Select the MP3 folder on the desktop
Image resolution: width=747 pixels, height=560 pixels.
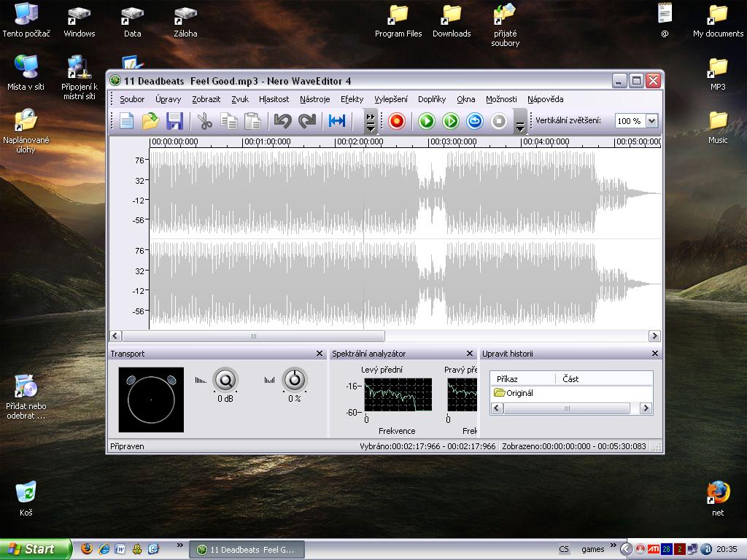pyautogui.click(x=718, y=74)
